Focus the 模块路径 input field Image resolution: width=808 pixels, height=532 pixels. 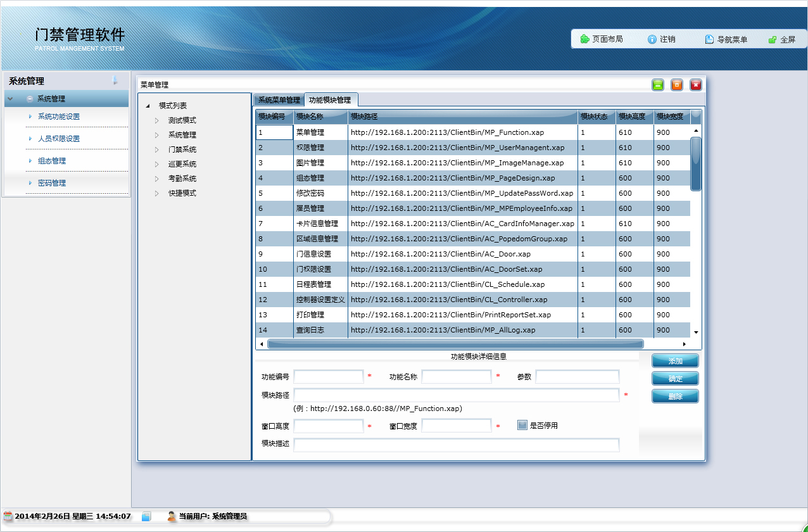tap(457, 395)
